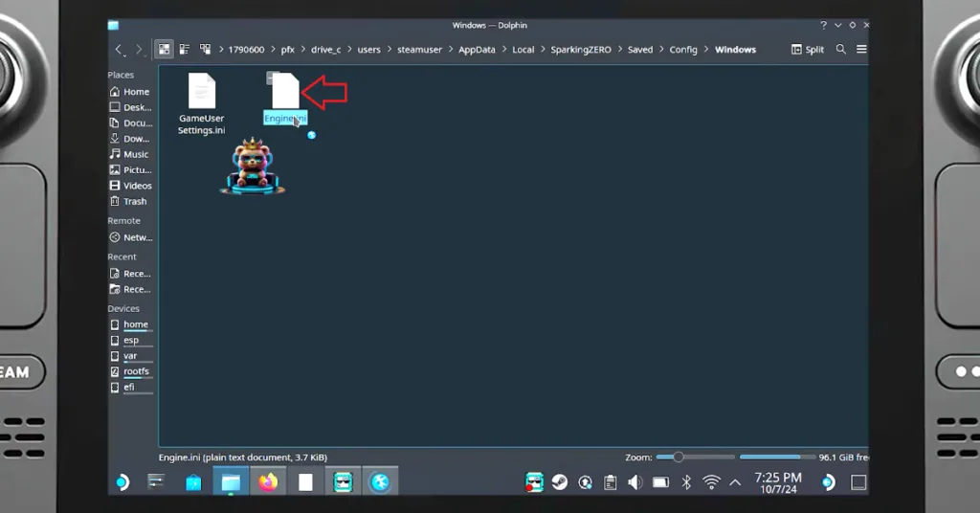The width and height of the screenshot is (980, 513).
Task: Click the free disk space bar
Action: pyautogui.click(x=777, y=457)
